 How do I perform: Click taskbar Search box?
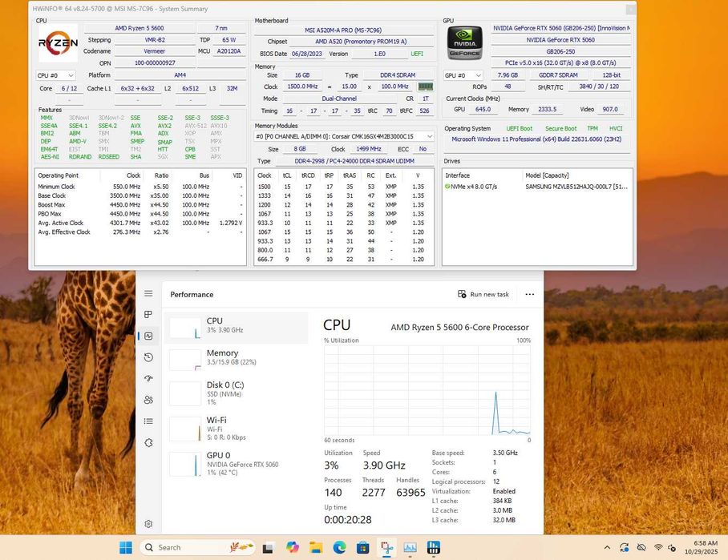click(197, 547)
